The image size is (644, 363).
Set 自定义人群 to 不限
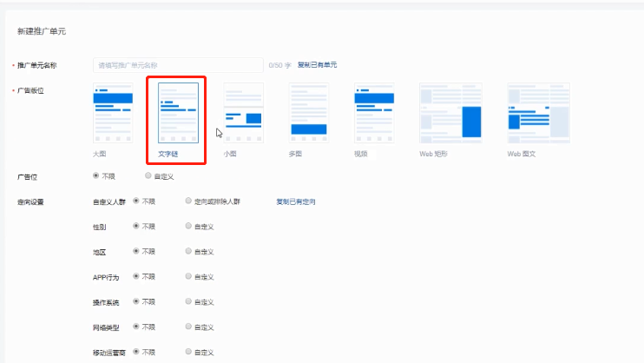pos(136,201)
